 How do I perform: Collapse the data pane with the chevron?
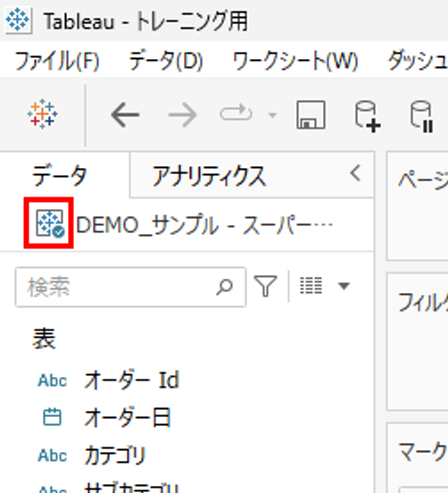click(x=355, y=173)
